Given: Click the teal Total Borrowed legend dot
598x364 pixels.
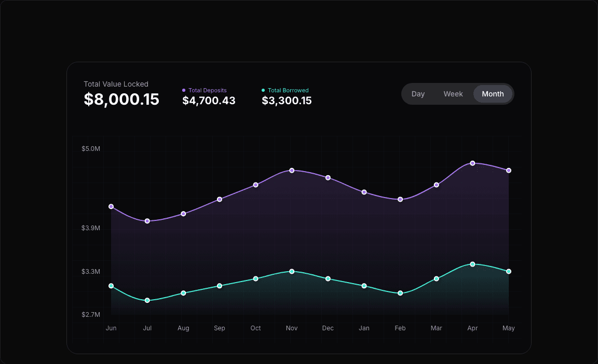Looking at the screenshot, I should coord(263,90).
